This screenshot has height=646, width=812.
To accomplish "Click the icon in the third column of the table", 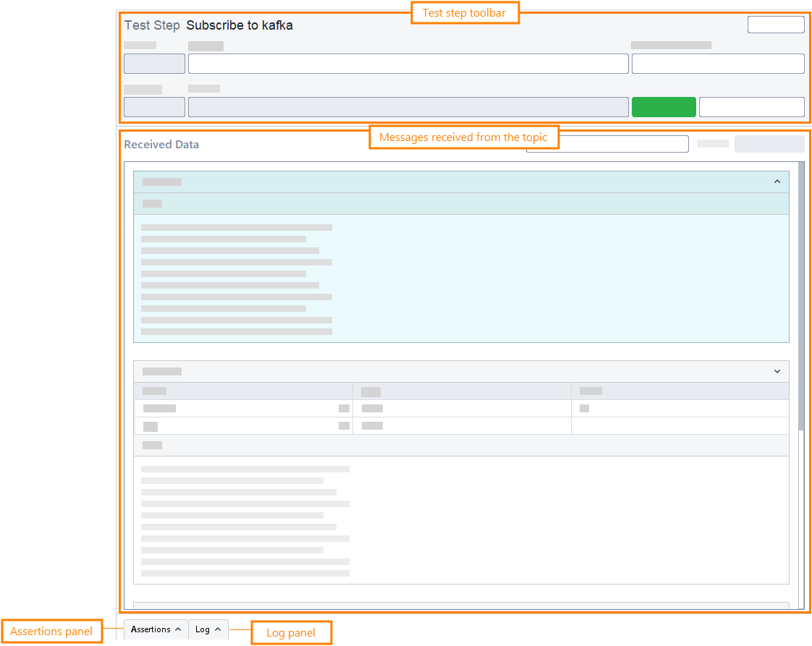I will (584, 408).
